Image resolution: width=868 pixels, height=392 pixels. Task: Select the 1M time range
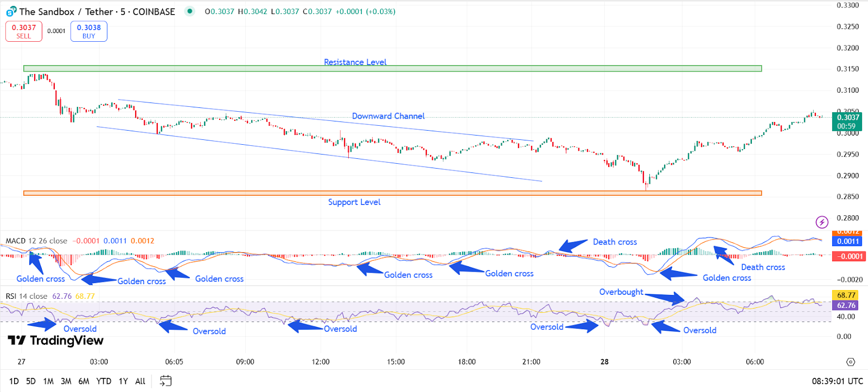click(x=48, y=381)
